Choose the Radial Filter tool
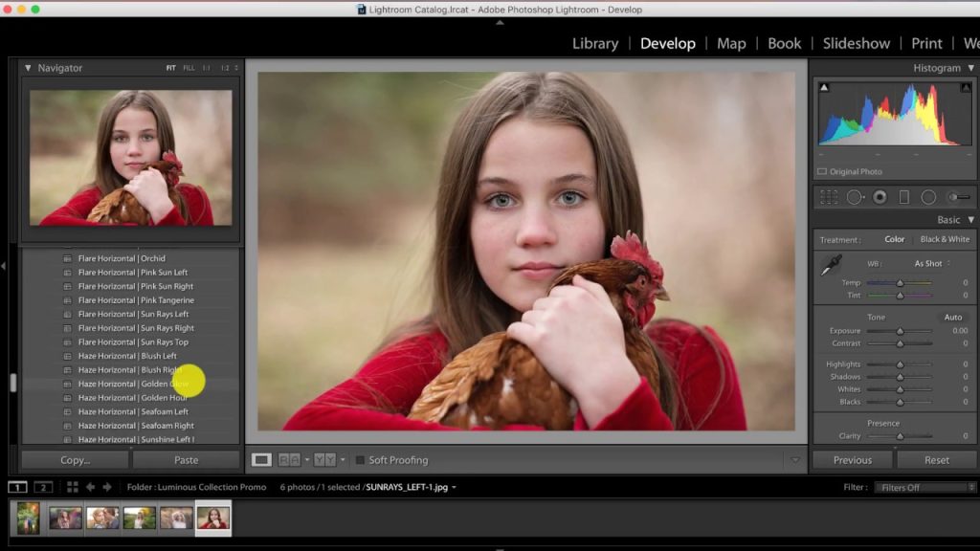The image size is (980, 551). [x=928, y=197]
